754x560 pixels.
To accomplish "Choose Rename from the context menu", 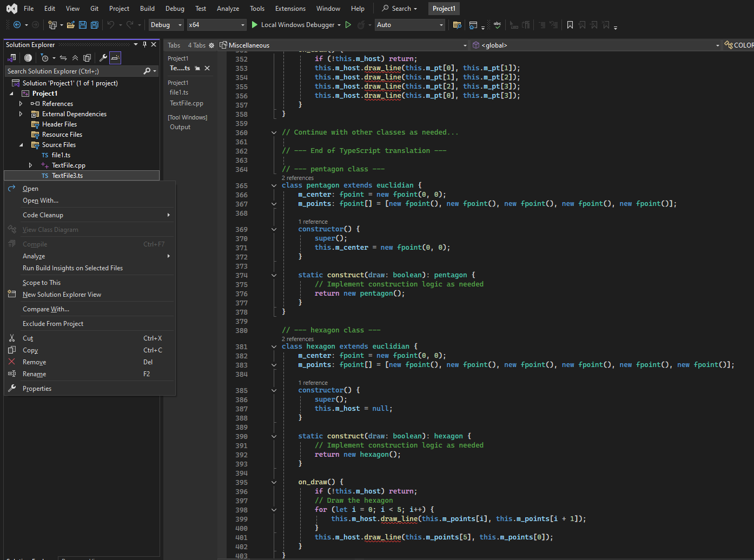I will pos(35,374).
